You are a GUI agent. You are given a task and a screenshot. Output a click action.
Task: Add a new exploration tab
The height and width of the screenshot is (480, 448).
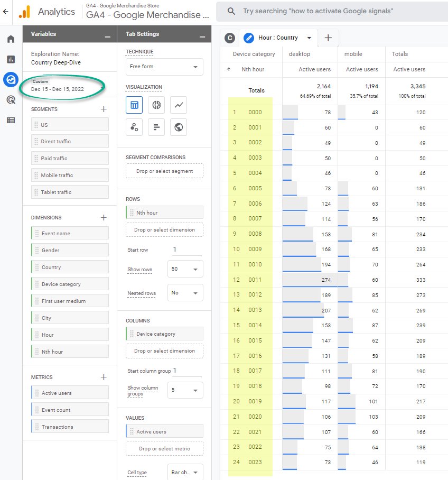328,38
